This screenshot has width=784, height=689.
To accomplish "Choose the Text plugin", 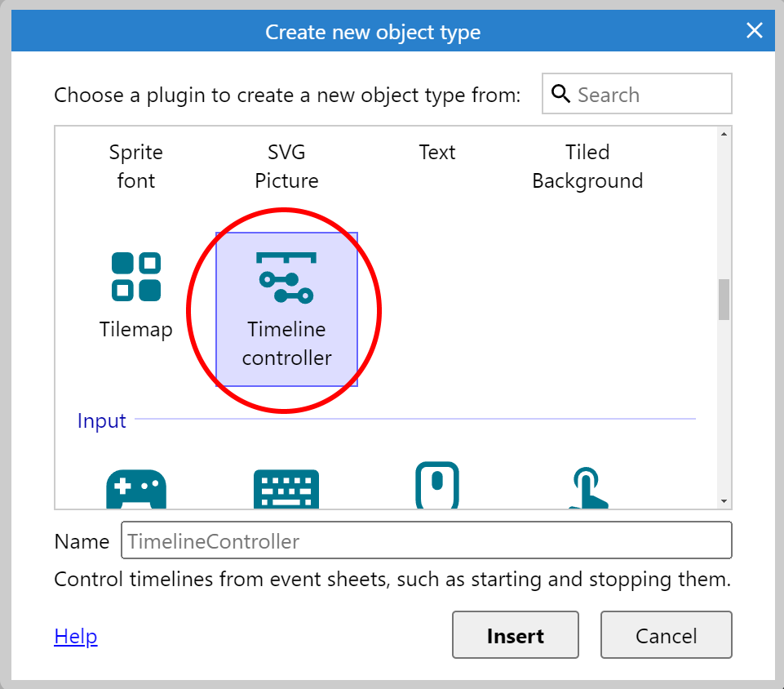I will [x=437, y=152].
